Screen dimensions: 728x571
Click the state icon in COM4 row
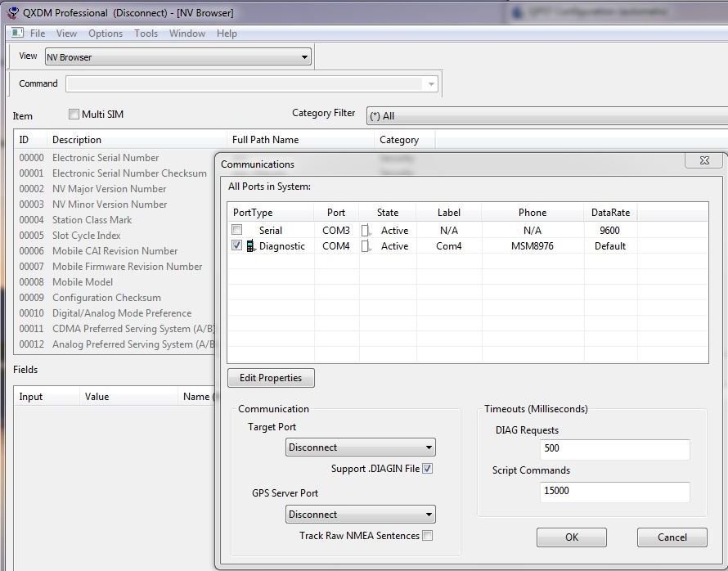(x=366, y=246)
